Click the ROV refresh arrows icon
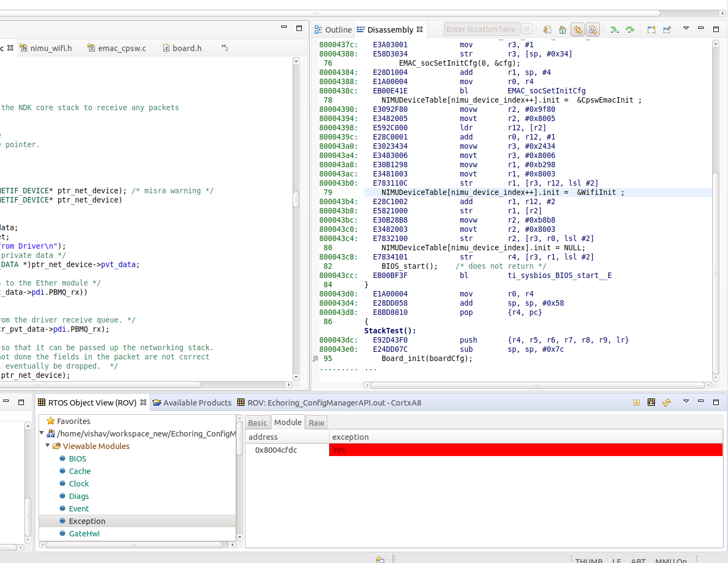The image size is (728, 563). (667, 402)
